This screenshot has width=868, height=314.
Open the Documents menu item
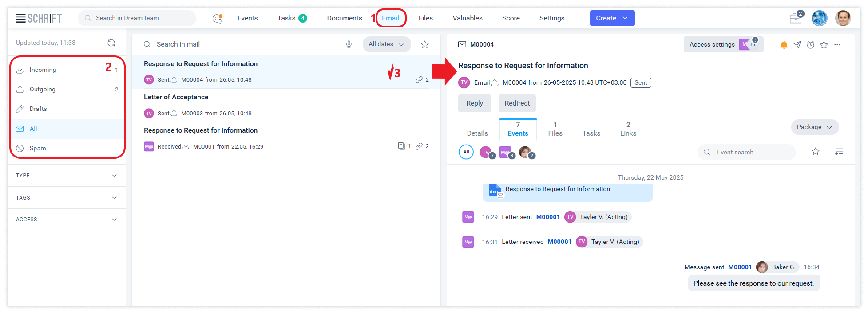(x=345, y=18)
